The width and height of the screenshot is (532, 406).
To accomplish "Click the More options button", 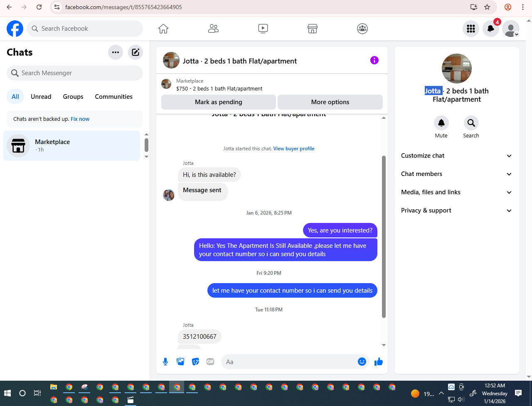I will 330,102.
